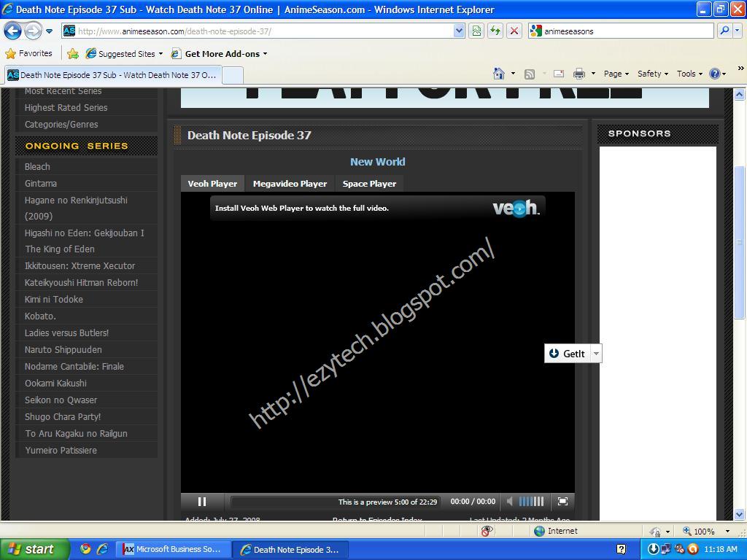
Task: Open a new blank tab
Action: tap(233, 75)
